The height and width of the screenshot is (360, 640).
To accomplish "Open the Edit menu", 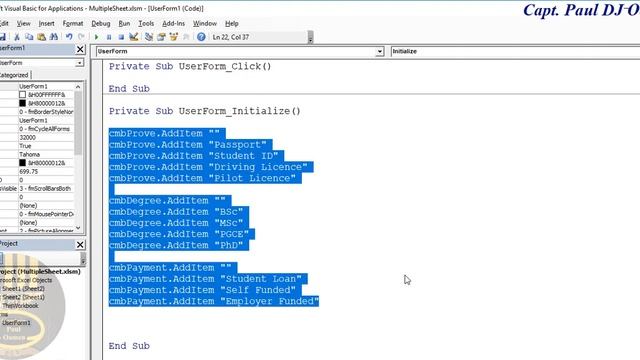I will click(x=4, y=24).
